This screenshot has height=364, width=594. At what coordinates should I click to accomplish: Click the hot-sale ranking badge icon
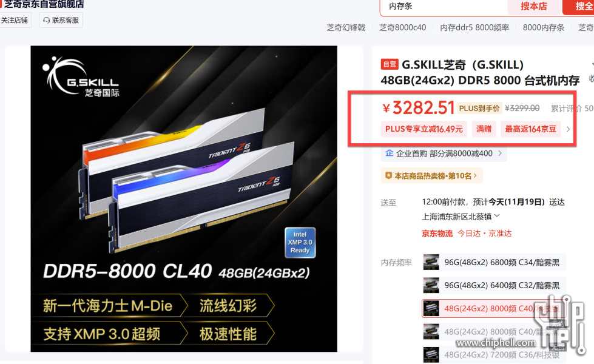388,176
